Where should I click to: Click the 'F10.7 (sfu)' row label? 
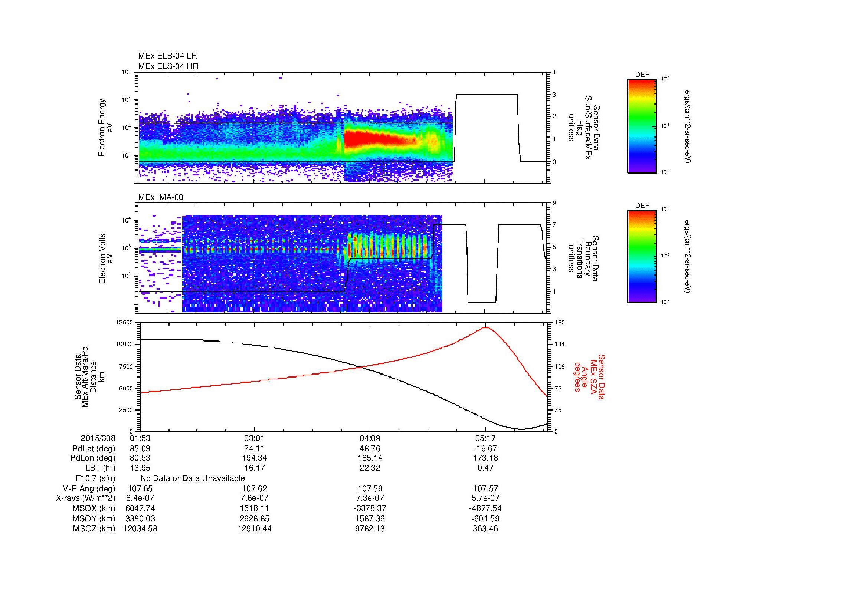[x=95, y=478]
